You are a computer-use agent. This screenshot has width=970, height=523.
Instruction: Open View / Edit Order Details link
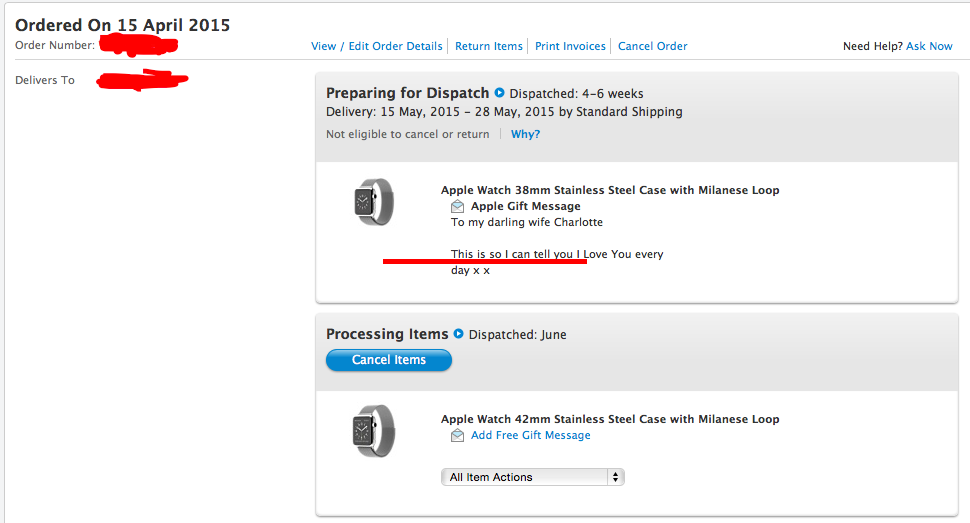coord(377,46)
